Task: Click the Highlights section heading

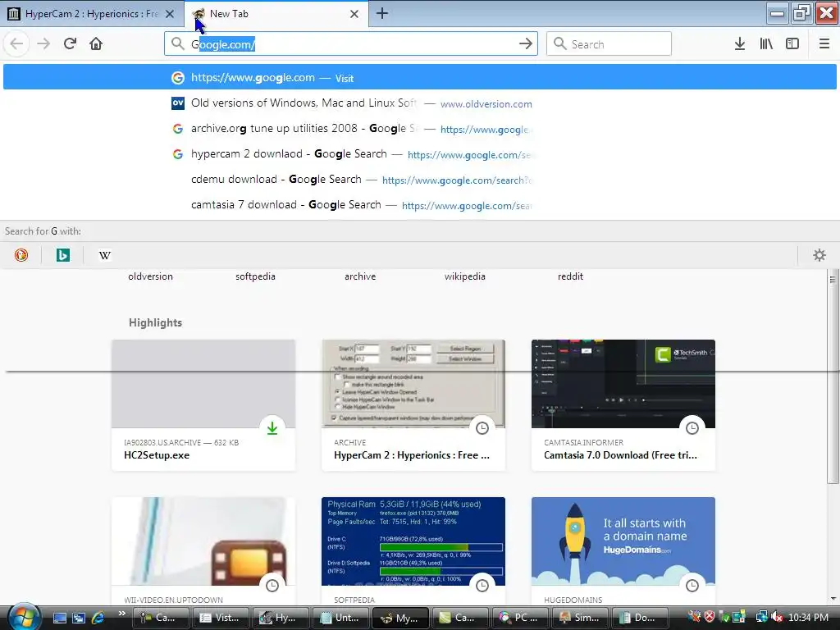Action: click(155, 322)
